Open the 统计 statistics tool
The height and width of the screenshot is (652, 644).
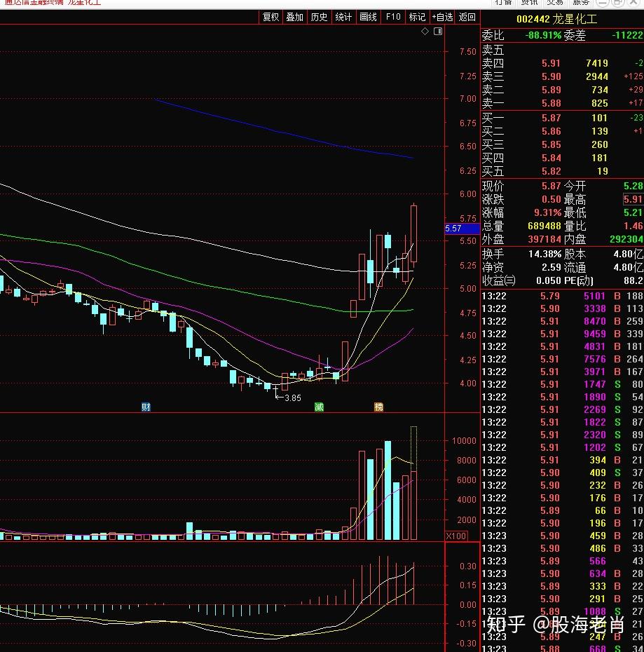click(343, 18)
